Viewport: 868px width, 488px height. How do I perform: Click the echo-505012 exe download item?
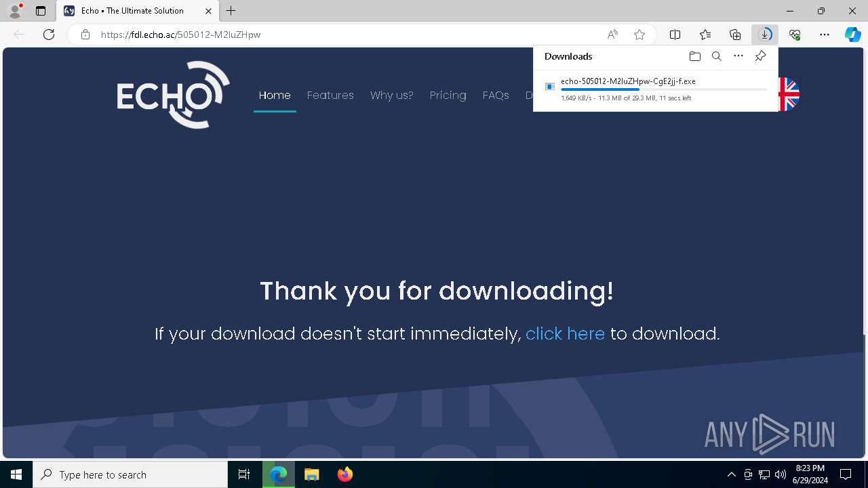(655, 89)
